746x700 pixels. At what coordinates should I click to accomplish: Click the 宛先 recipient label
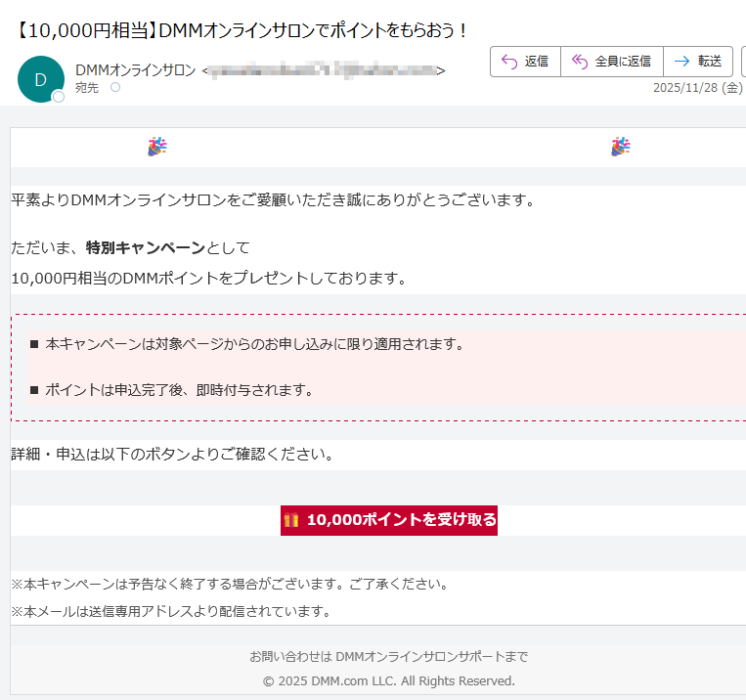(x=87, y=88)
